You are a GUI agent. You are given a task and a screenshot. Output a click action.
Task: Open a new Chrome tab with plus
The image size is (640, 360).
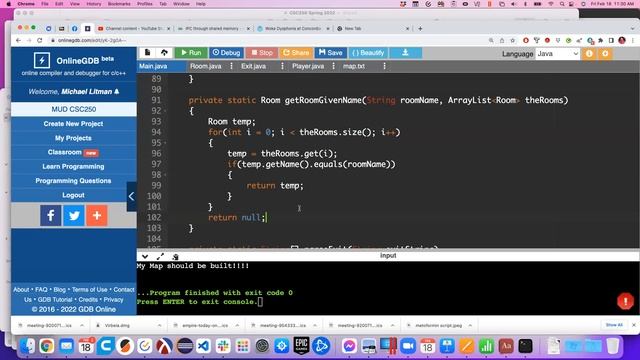420,29
